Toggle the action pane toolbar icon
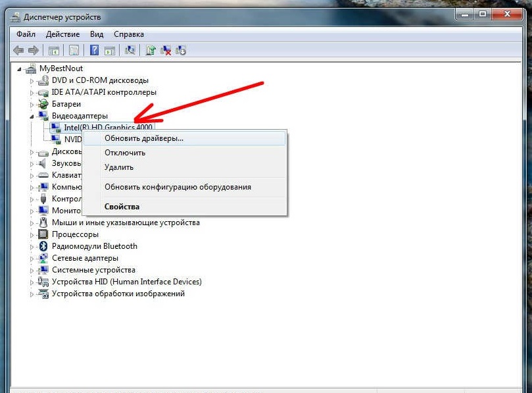The width and height of the screenshot is (532, 393). (x=110, y=51)
